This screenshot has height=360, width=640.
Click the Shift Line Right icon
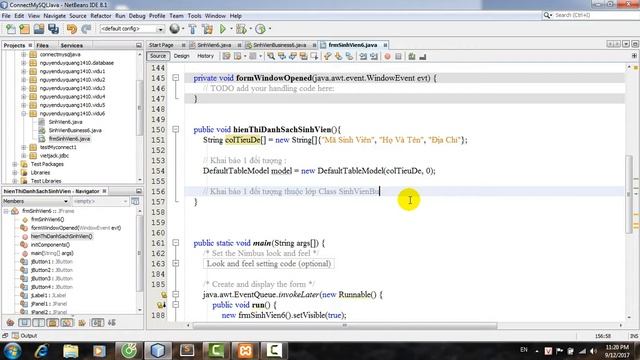click(x=374, y=56)
